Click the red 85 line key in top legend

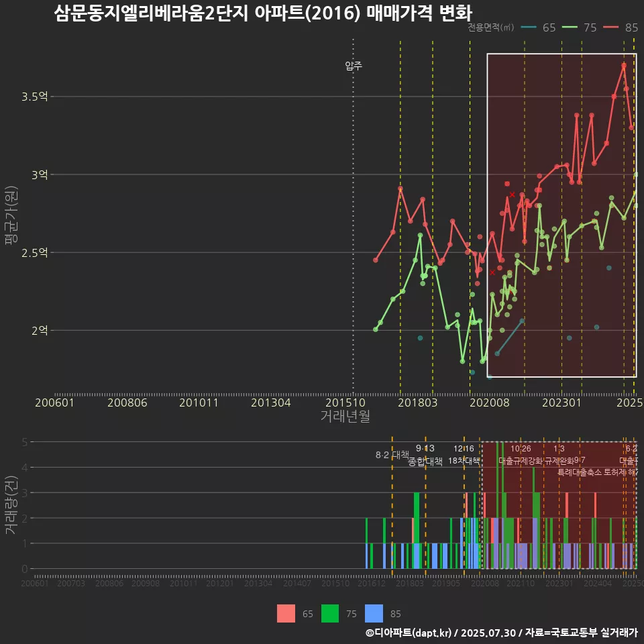610,28
